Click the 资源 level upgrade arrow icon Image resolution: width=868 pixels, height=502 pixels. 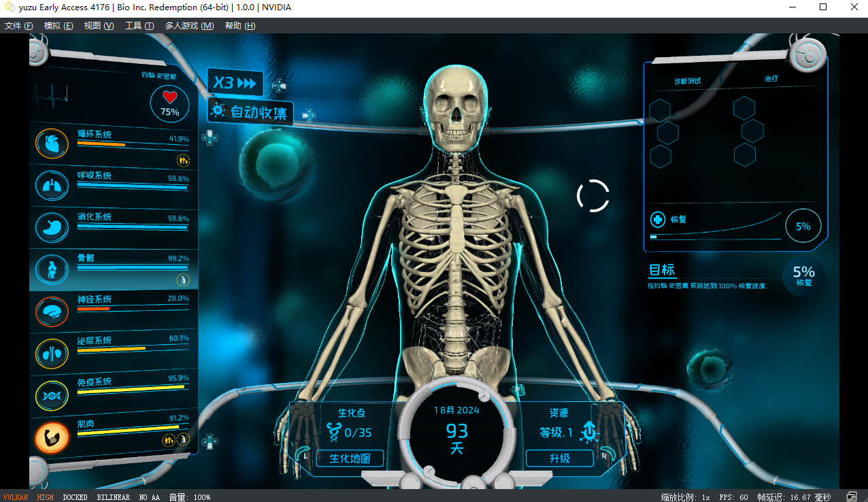click(588, 431)
